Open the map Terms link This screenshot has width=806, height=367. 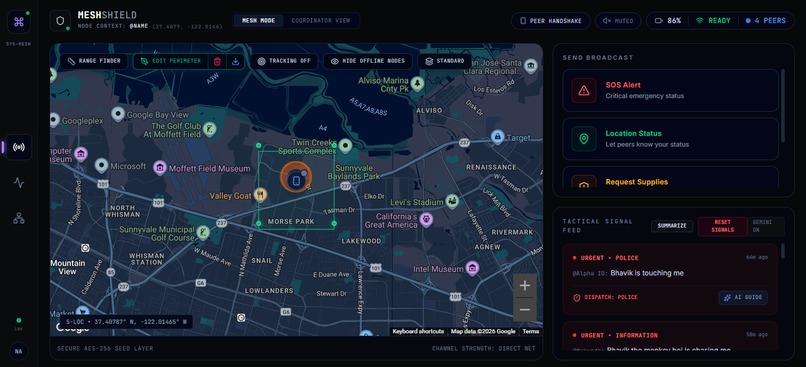530,332
